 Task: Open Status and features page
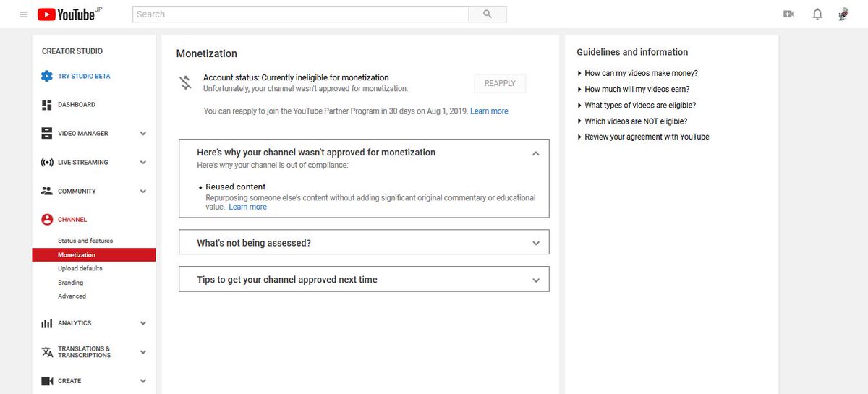click(x=85, y=241)
